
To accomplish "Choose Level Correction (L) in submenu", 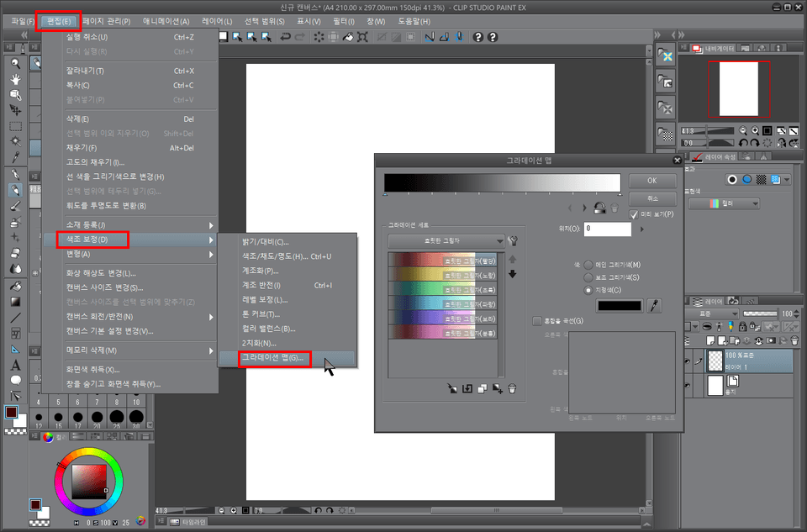I will click(x=287, y=300).
